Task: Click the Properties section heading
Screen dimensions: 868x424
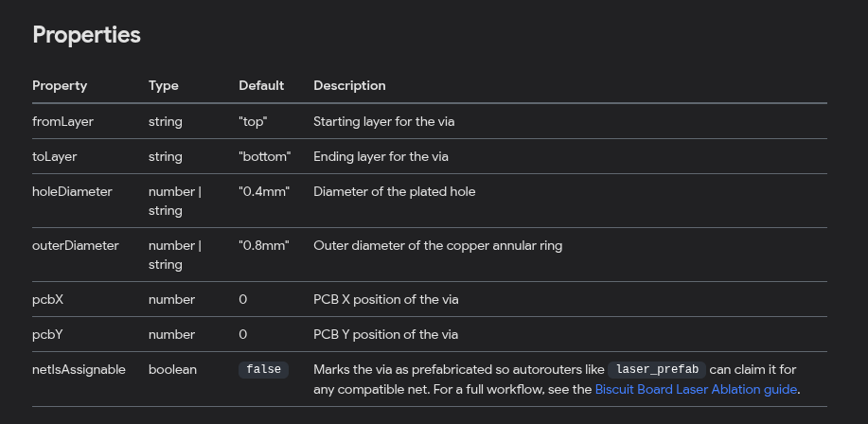Action: point(86,35)
